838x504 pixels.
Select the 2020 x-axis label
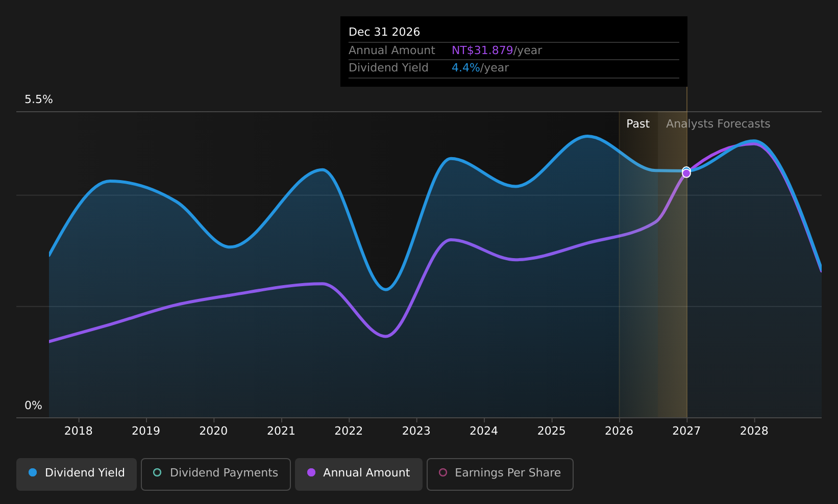click(x=213, y=431)
